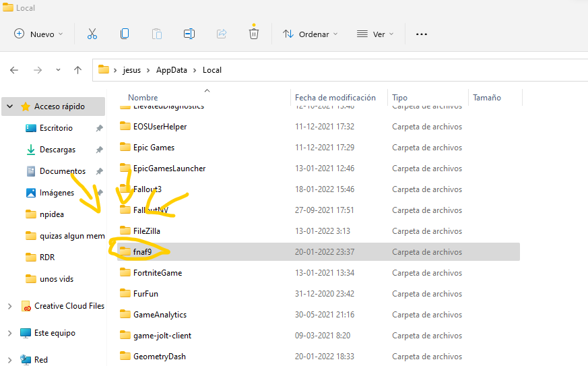
Task: Sort by the Tamaño column header
Action: (x=487, y=98)
